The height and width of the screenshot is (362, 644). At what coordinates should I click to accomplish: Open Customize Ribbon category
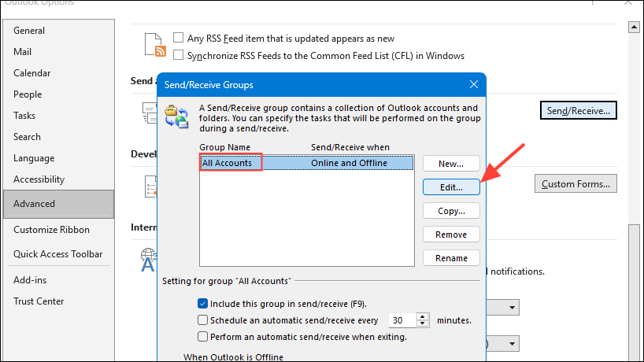tap(51, 230)
